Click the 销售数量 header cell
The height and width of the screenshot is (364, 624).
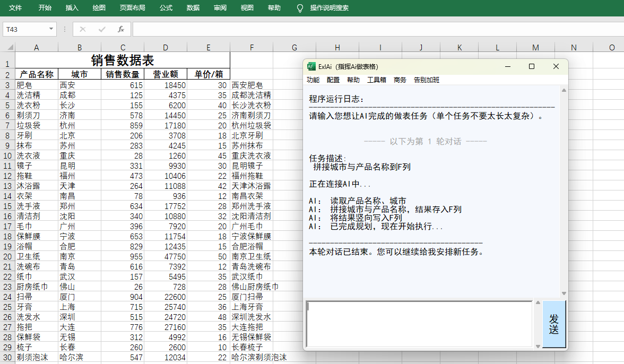pyautogui.click(x=123, y=74)
